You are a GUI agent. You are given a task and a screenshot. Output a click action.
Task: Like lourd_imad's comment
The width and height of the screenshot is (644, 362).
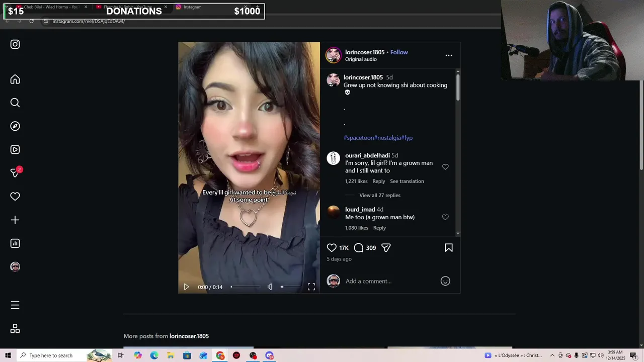pyautogui.click(x=445, y=217)
